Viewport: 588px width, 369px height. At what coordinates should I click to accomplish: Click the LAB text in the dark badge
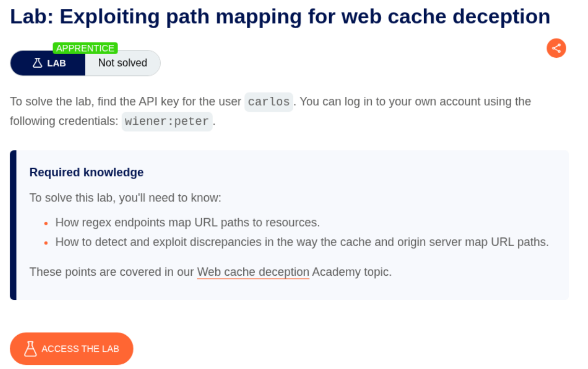[x=57, y=63]
